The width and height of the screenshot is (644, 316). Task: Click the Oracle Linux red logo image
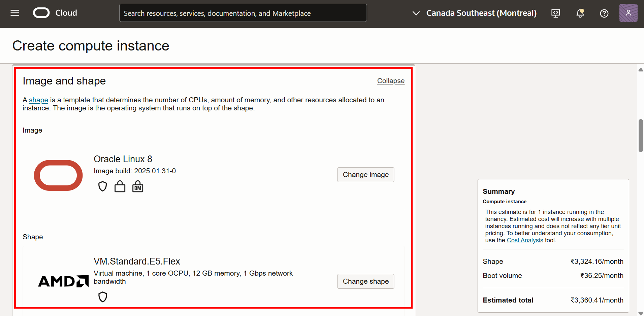58,175
